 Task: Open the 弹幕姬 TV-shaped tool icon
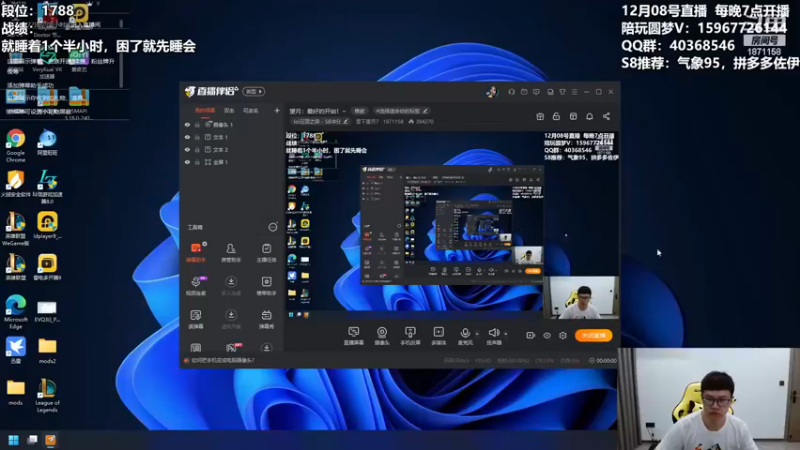266,319
